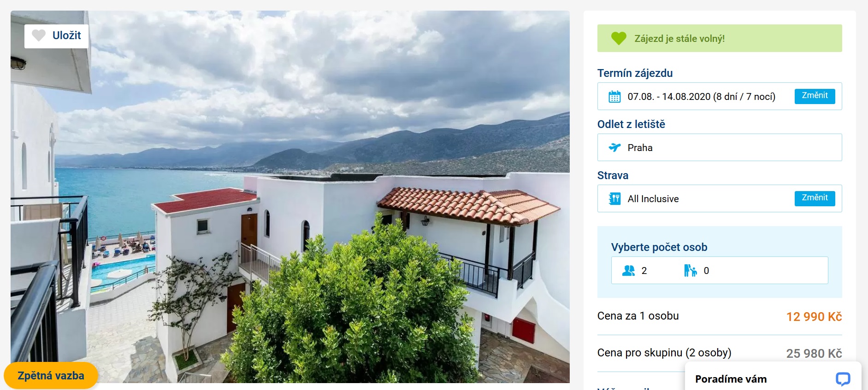This screenshot has width=868, height=390.
Task: Click the Zájezd je stále volný banner
Action: coord(719,38)
